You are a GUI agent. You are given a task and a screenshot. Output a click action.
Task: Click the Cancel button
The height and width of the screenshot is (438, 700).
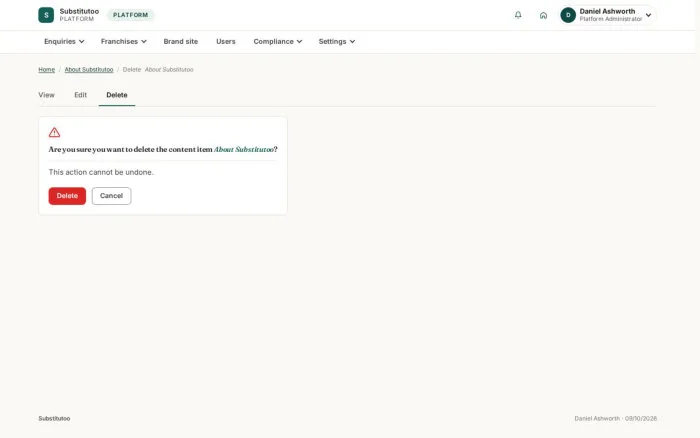point(111,196)
